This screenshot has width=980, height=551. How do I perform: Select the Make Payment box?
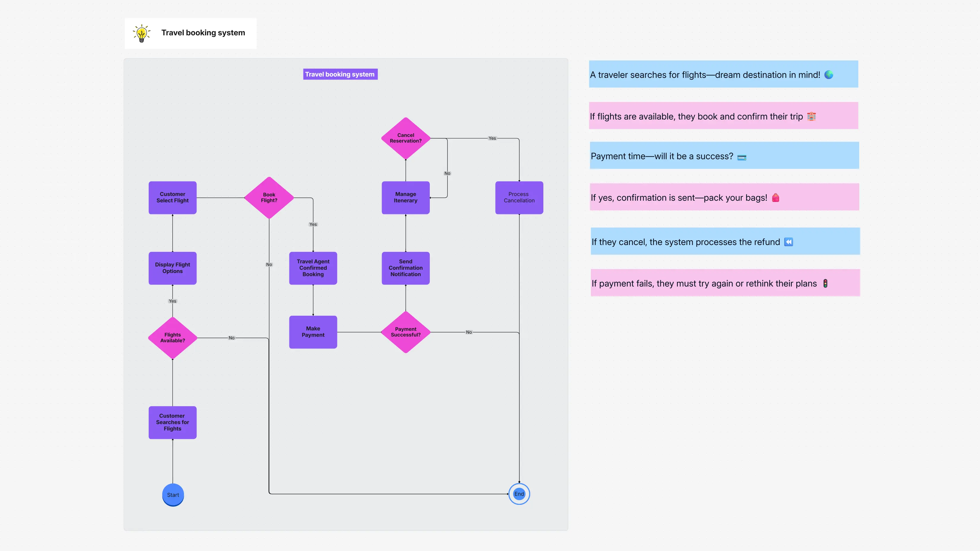[x=313, y=332]
